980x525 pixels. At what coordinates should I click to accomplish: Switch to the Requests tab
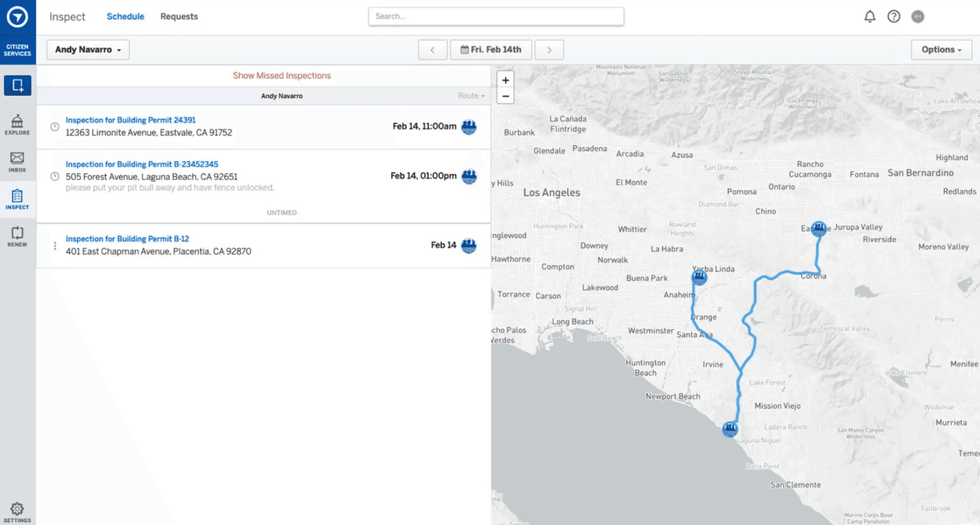[x=179, y=16]
